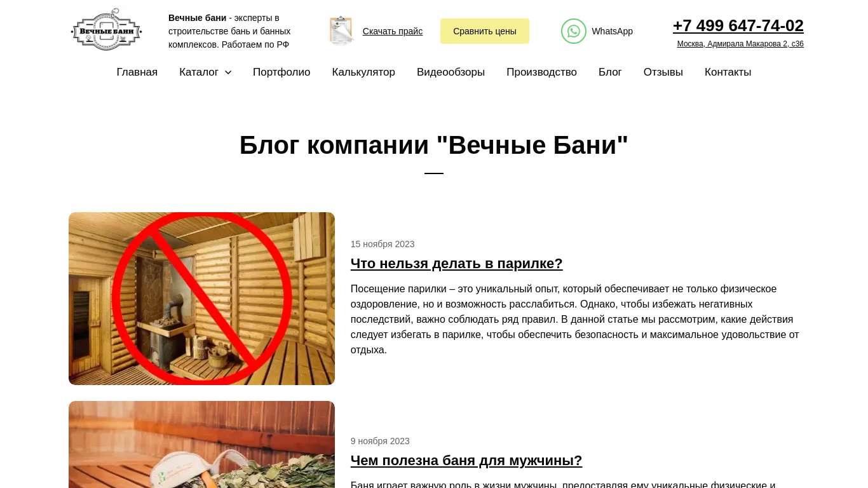868x488 pixels.
Task: Click the price list clipboard icon
Action: 341,30
